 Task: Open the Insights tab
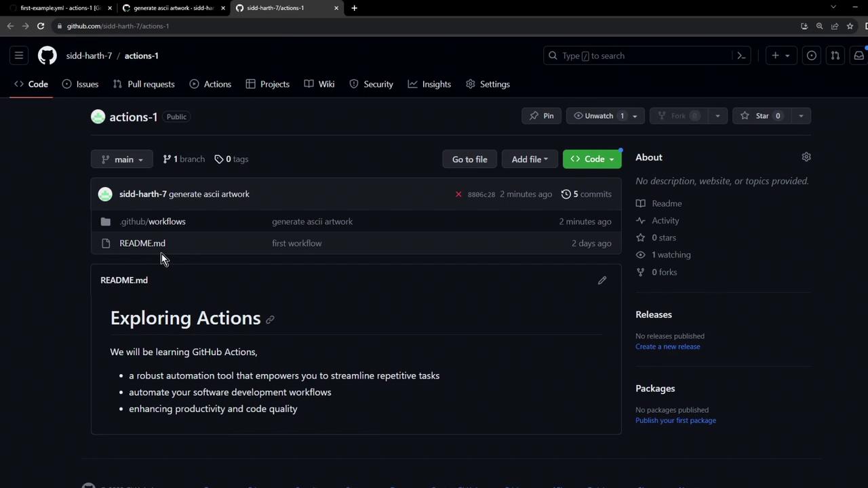pyautogui.click(x=429, y=84)
